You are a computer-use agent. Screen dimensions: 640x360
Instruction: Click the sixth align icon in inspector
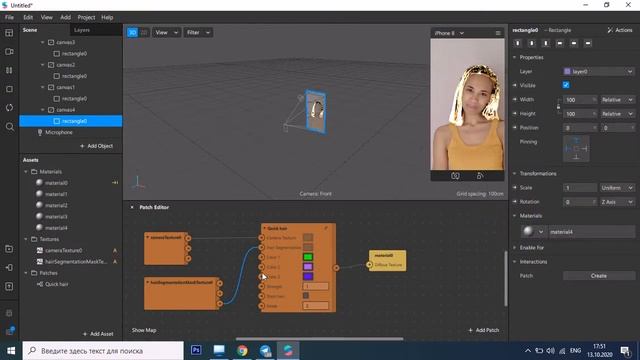[588, 43]
